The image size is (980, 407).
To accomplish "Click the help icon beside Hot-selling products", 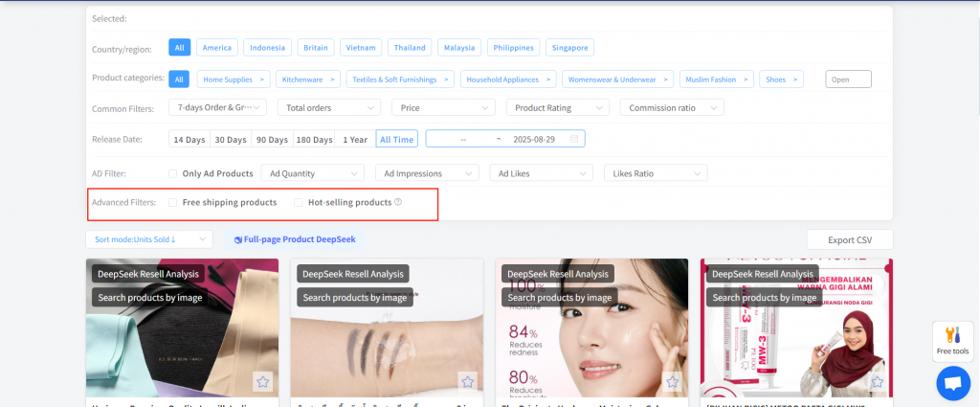I will coord(398,202).
